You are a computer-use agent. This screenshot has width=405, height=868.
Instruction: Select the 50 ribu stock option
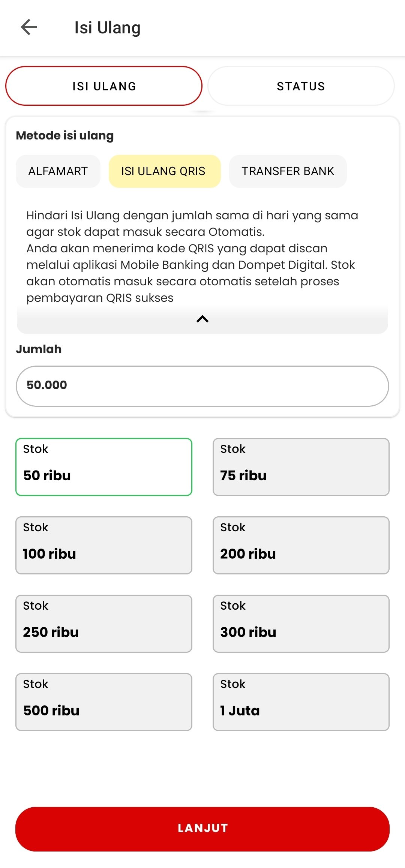(104, 466)
